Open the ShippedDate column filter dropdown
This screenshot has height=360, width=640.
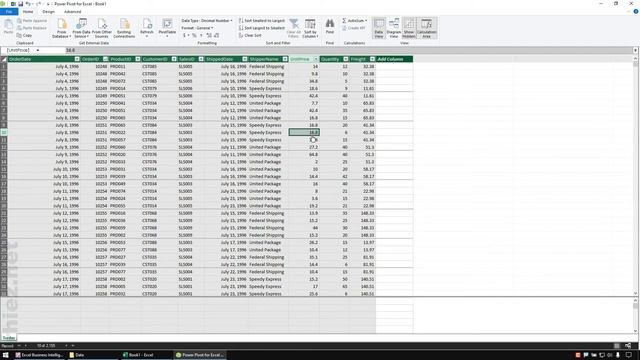tap(244, 59)
